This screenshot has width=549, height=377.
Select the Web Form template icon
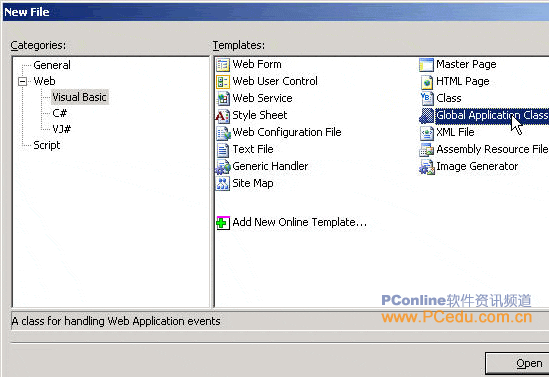[x=223, y=65]
